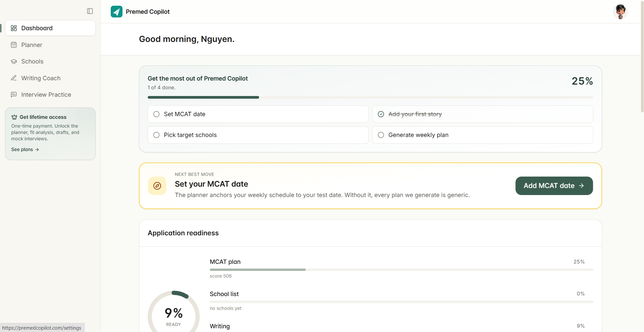This screenshot has width=644, height=332.
Task: Click the completed Add your first story check
Action: click(x=381, y=114)
